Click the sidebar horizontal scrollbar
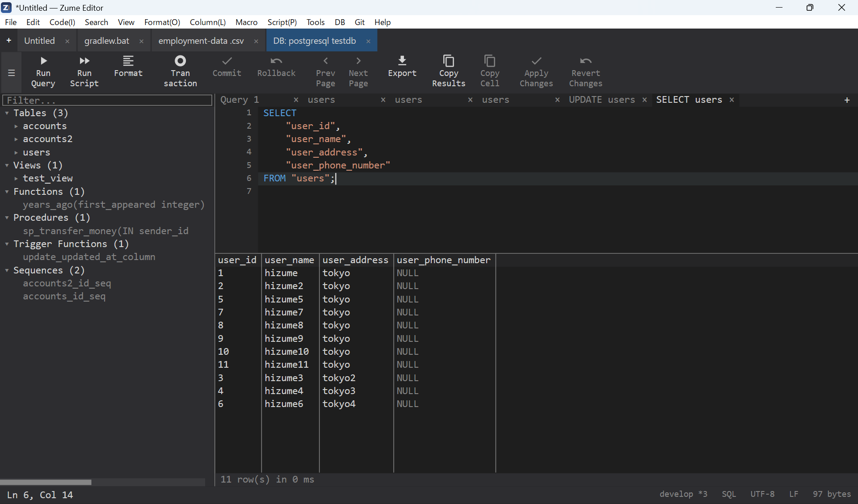 pyautogui.click(x=46, y=482)
